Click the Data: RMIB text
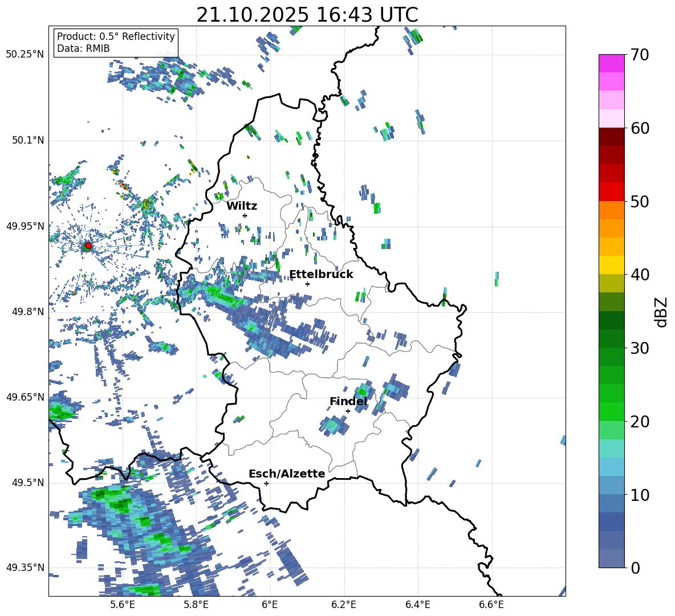 pos(83,48)
